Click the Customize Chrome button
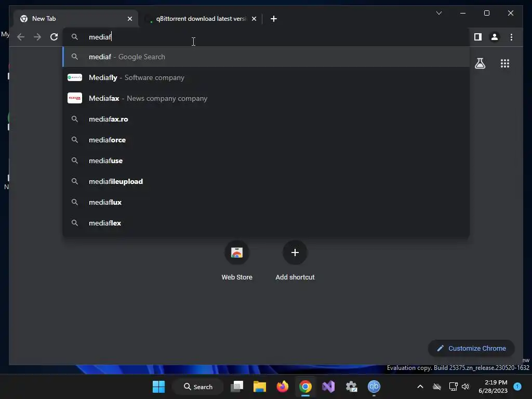 (x=471, y=349)
